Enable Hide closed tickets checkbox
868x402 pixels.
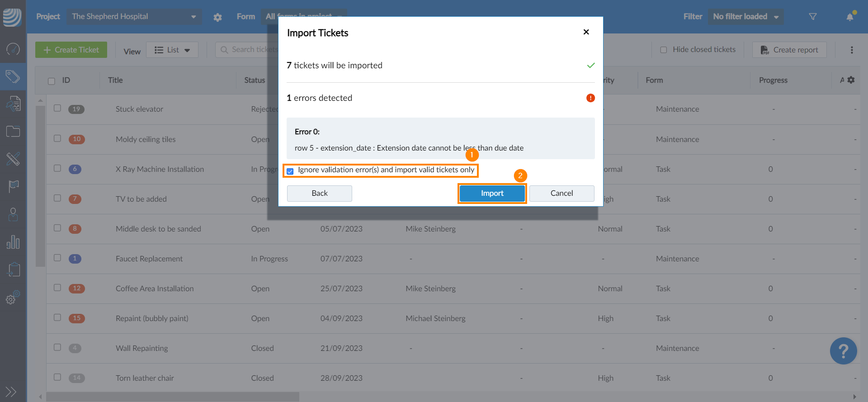coord(664,50)
